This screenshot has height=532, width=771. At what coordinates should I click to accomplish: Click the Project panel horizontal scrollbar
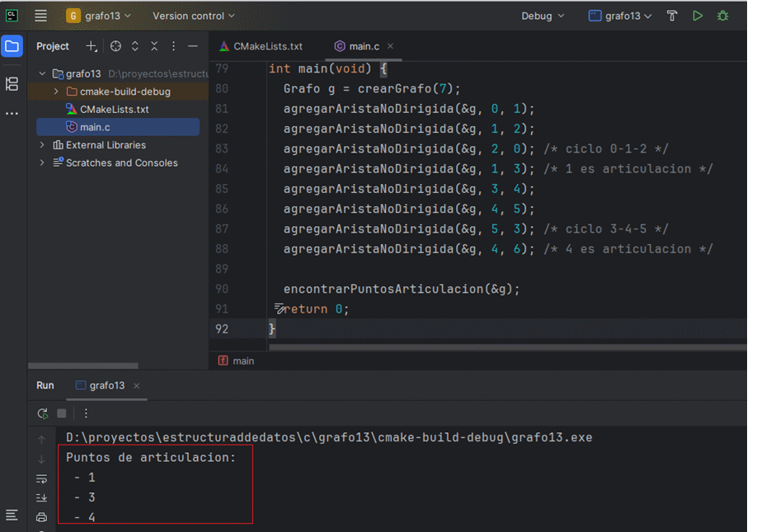pyautogui.click(x=82, y=365)
